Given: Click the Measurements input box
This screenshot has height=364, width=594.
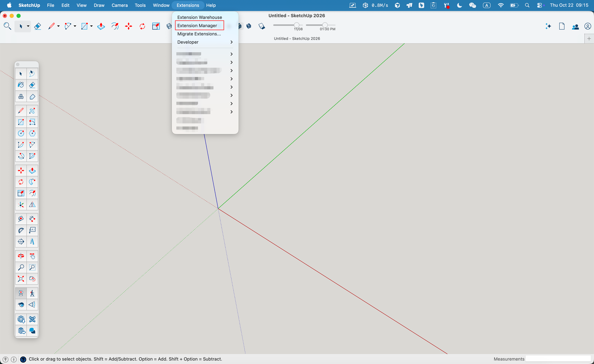Looking at the screenshot, I should 558,359.
